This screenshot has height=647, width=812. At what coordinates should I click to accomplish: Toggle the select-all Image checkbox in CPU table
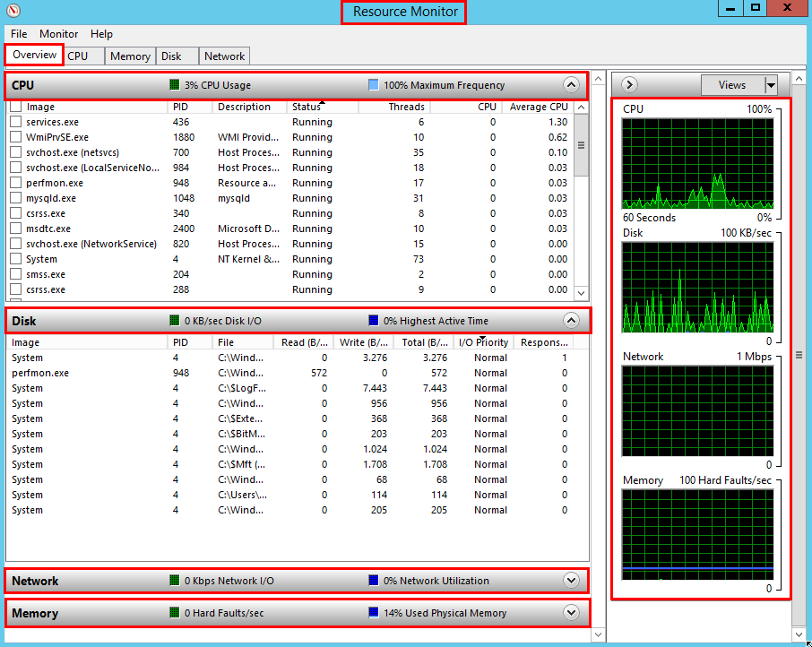(x=15, y=107)
